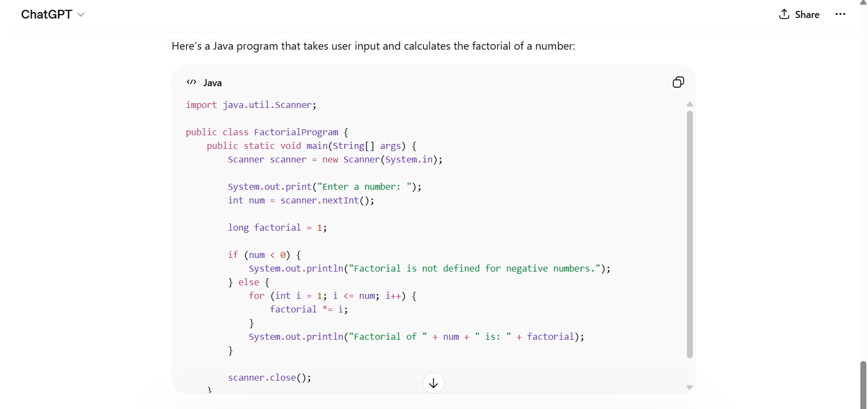Image resolution: width=868 pixels, height=409 pixels.
Task: Click the code block vertical scrollbar thumb
Action: coord(690,234)
